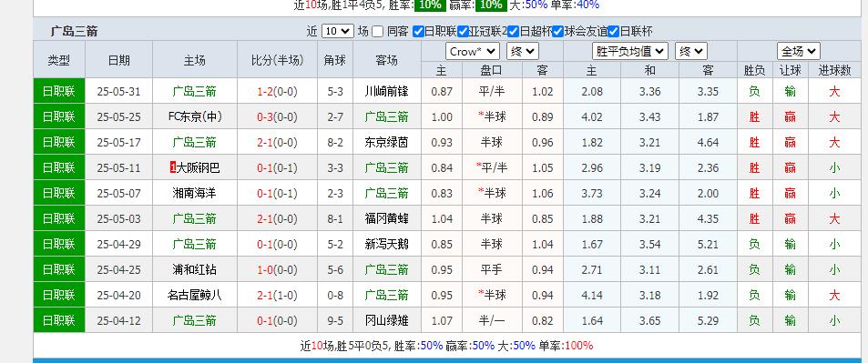Uncheck the 日联杯 filter checkbox
The width and height of the screenshot is (868, 363).
pos(613,32)
